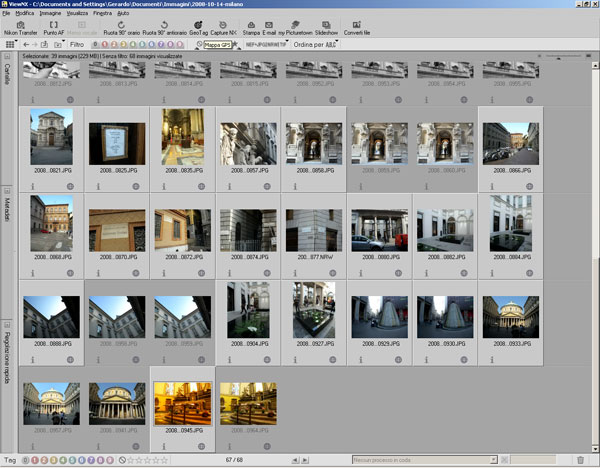Image resolution: width=600 pixels, height=468 pixels.
Task: Open NEF+JPG file type filter dropdown
Action: coord(267,45)
